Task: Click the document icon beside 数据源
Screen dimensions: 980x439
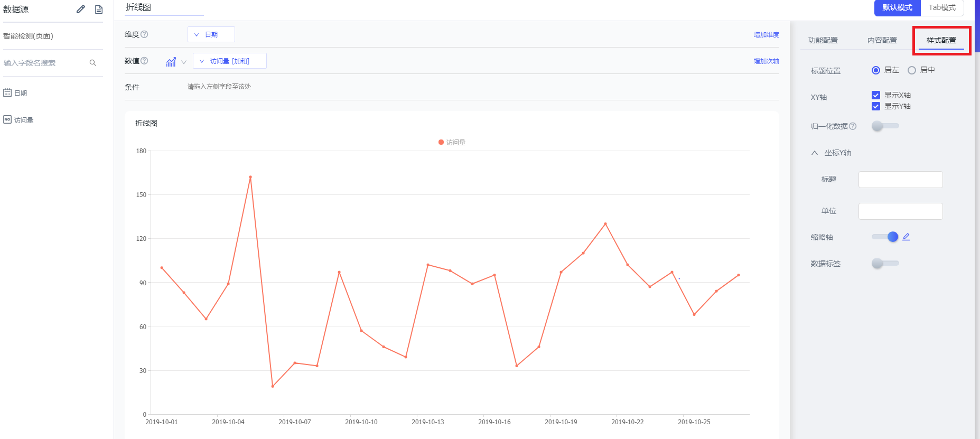Action: pyautogui.click(x=99, y=10)
